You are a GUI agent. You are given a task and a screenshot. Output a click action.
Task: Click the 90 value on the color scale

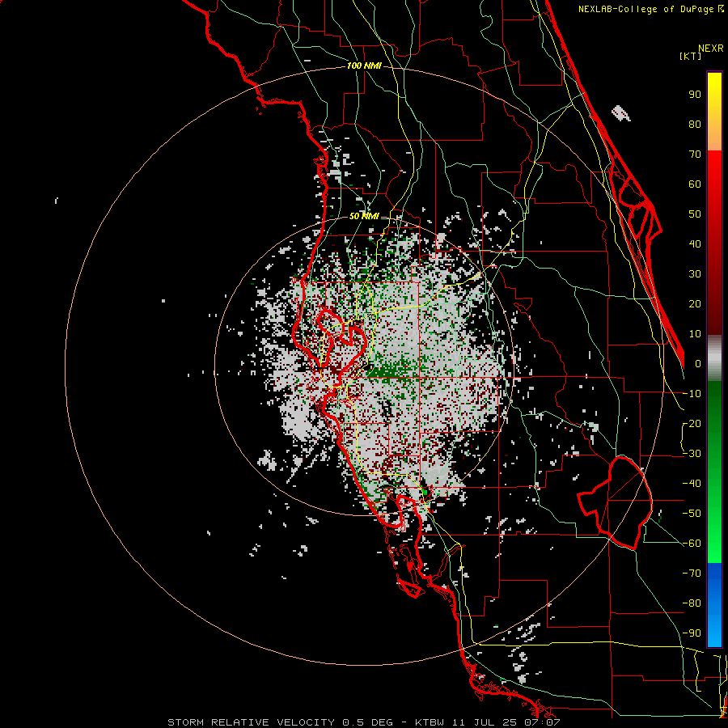coord(695,95)
